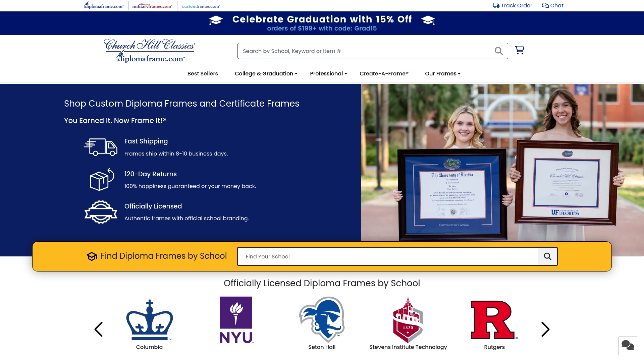Screen dimensions: 644x362
Task: Show next schools with right arrow
Action: pos(545,329)
